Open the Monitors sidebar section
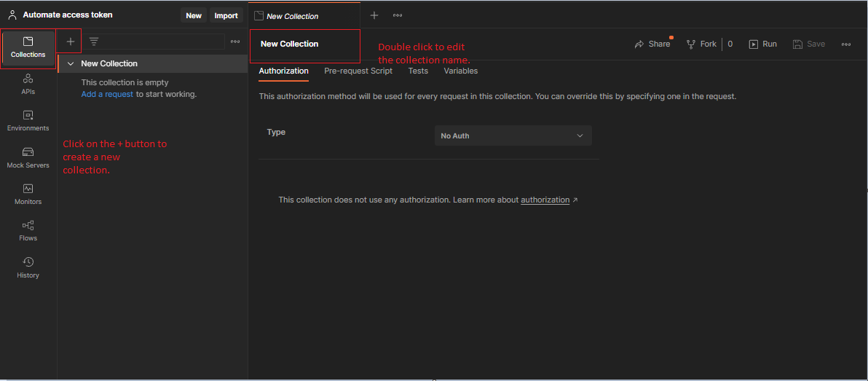The width and height of the screenshot is (868, 381). (x=28, y=195)
